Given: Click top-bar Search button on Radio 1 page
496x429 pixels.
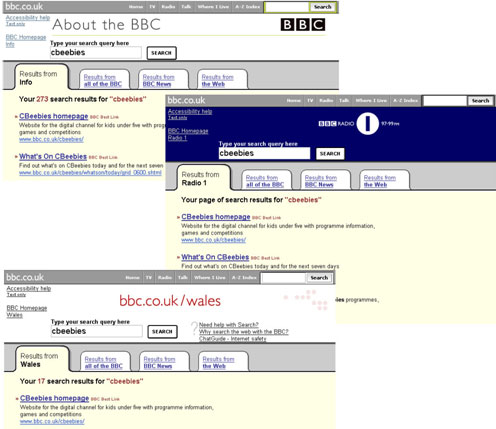Looking at the screenshot, I should click(x=480, y=100).
